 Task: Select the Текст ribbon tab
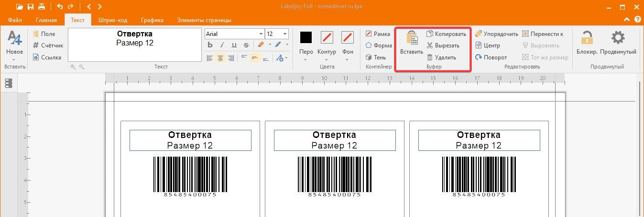77,20
